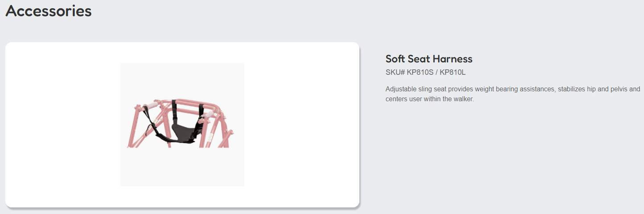Screen dimensions: 644x214
Task: Click the 'SKU#' label text
Action: tap(395, 72)
